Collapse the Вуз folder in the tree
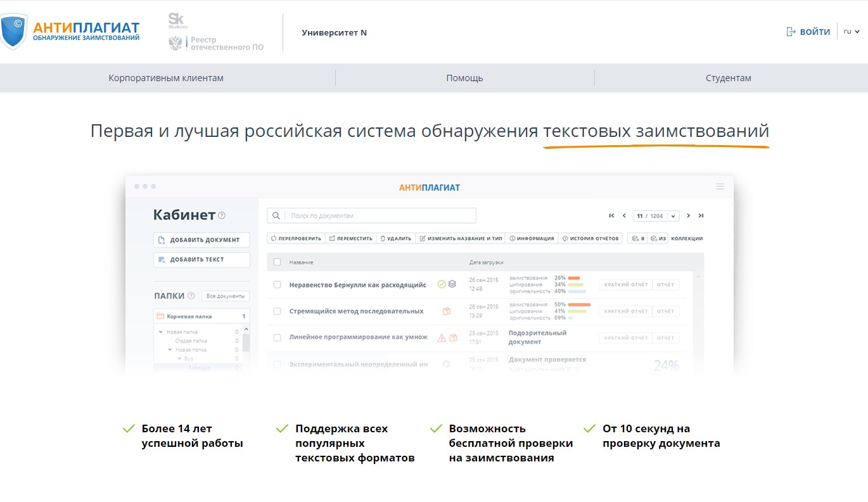 click(179, 359)
